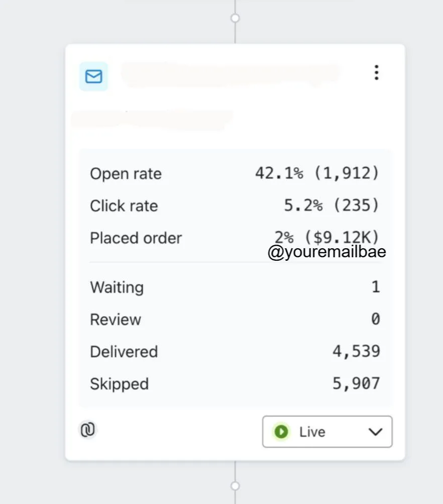Click the connector node above the card

tap(235, 18)
